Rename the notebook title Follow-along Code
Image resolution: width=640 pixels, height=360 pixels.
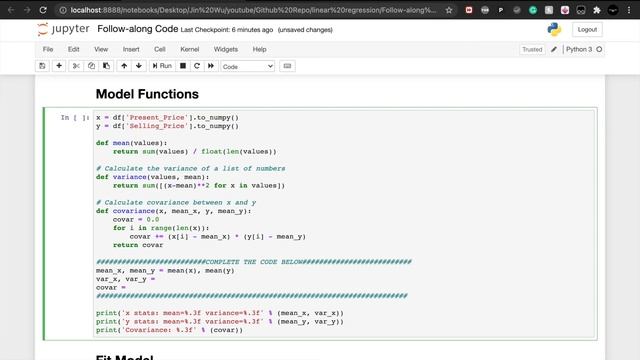click(138, 29)
